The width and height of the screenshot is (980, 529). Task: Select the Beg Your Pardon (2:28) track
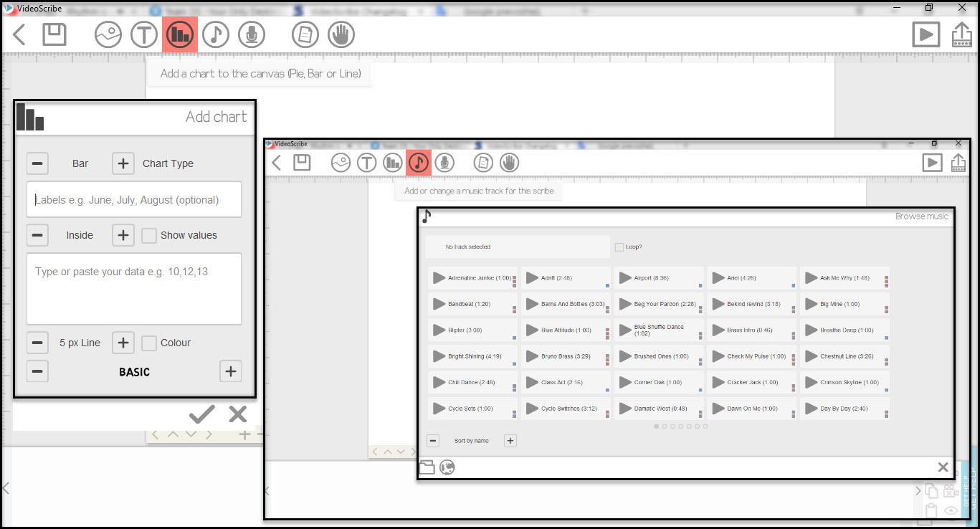click(x=659, y=304)
